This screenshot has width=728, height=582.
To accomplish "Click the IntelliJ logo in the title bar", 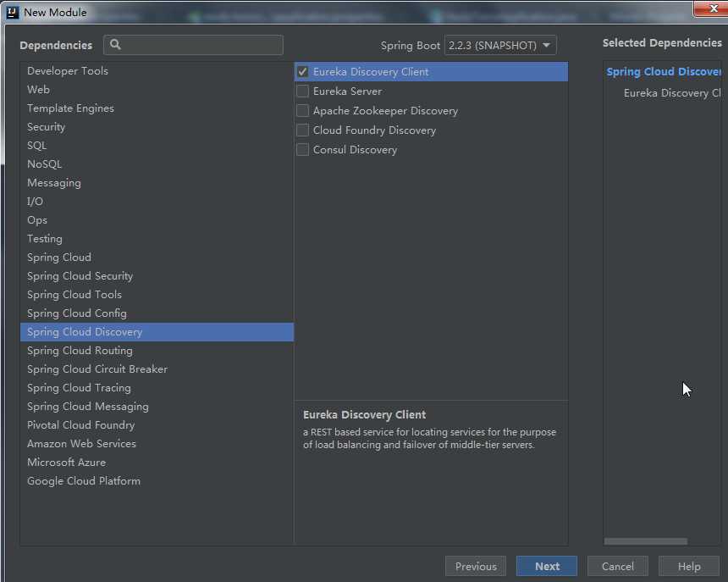I will [x=13, y=12].
